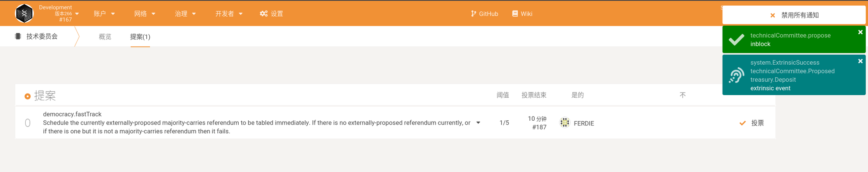The width and height of the screenshot is (868, 172).
Task: Close the technicalCommittee.propose notification
Action: [860, 32]
